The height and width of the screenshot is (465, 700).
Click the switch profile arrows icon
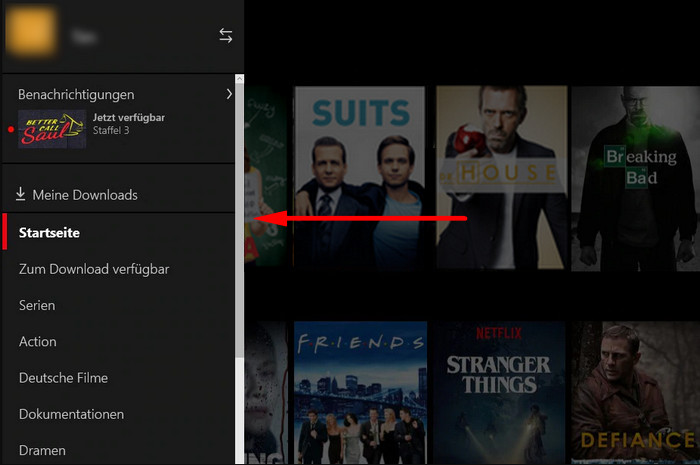(225, 36)
